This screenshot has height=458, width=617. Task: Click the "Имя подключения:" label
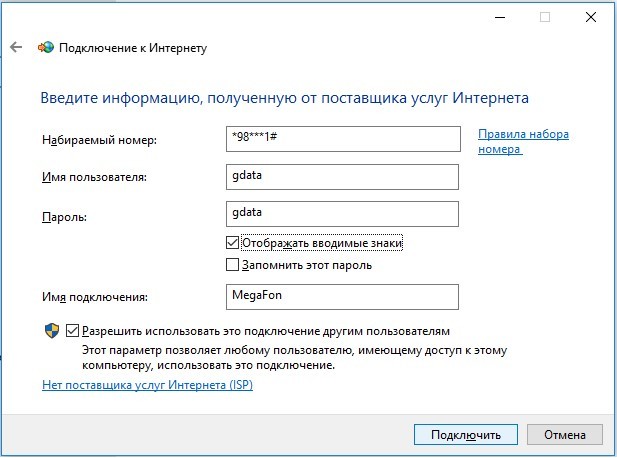[94, 297]
